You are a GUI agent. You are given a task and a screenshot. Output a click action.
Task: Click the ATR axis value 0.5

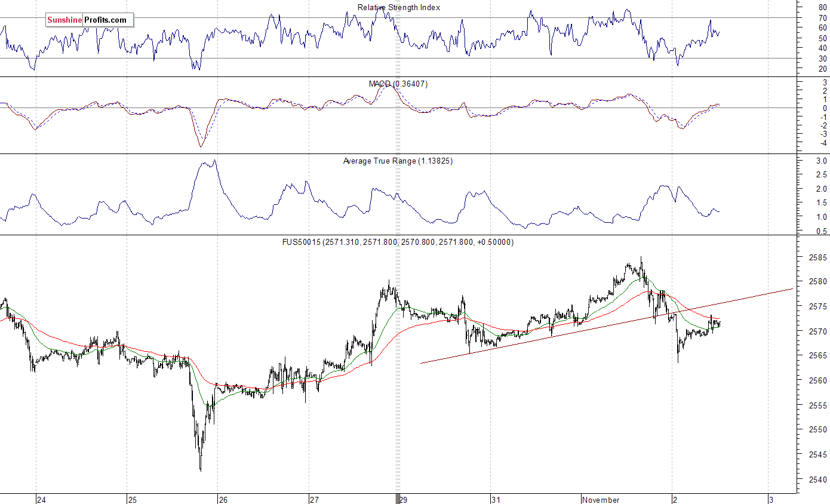coord(822,231)
